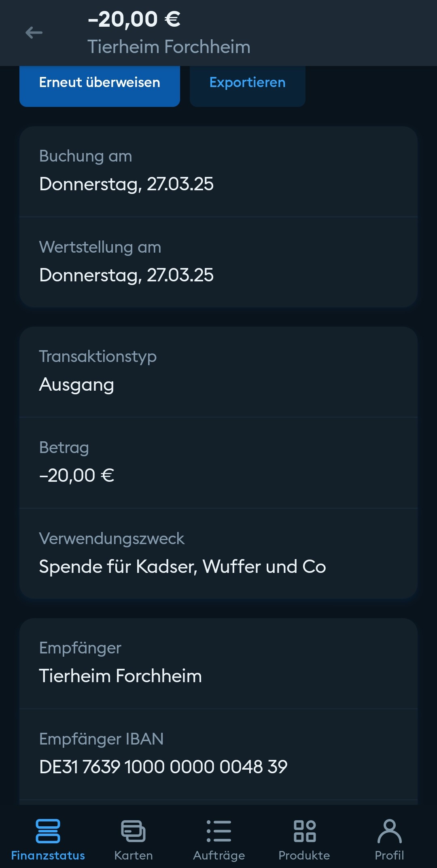
Task: Switch to the Karten tab label
Action: [x=133, y=855]
